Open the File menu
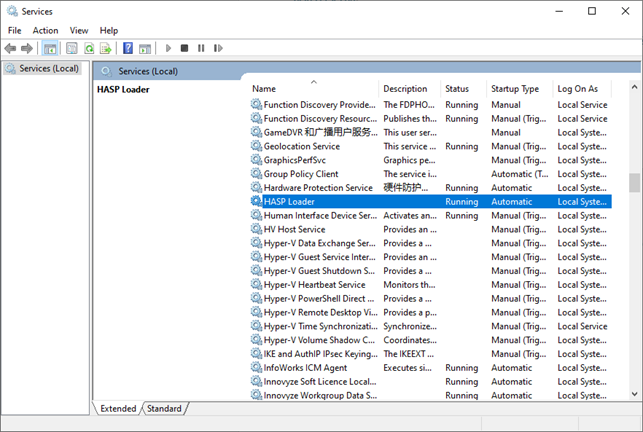The height and width of the screenshot is (432, 643). pyautogui.click(x=15, y=30)
